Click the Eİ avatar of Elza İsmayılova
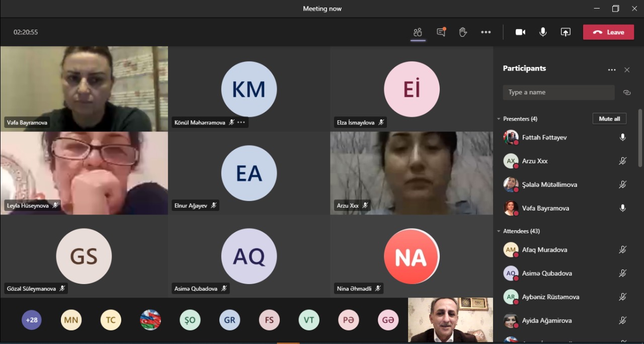Screen dimensions: 644x344 (412, 89)
